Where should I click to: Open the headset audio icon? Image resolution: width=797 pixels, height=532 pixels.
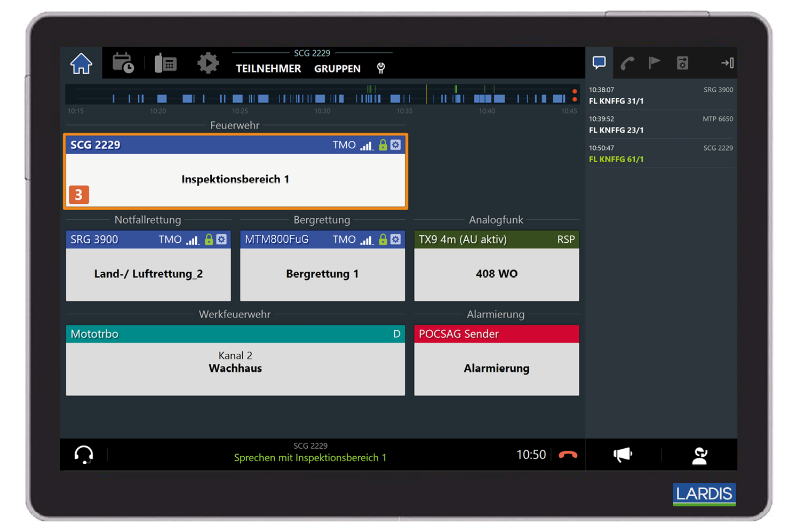84,455
